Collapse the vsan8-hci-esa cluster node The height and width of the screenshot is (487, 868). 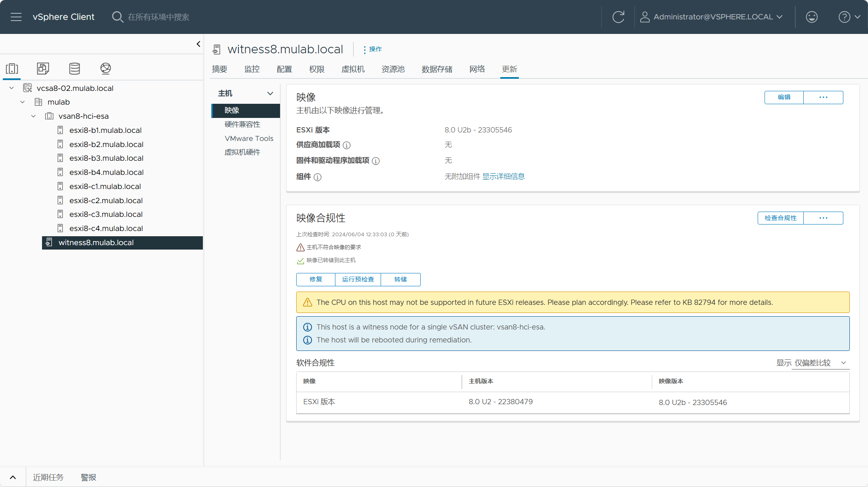coord(34,116)
